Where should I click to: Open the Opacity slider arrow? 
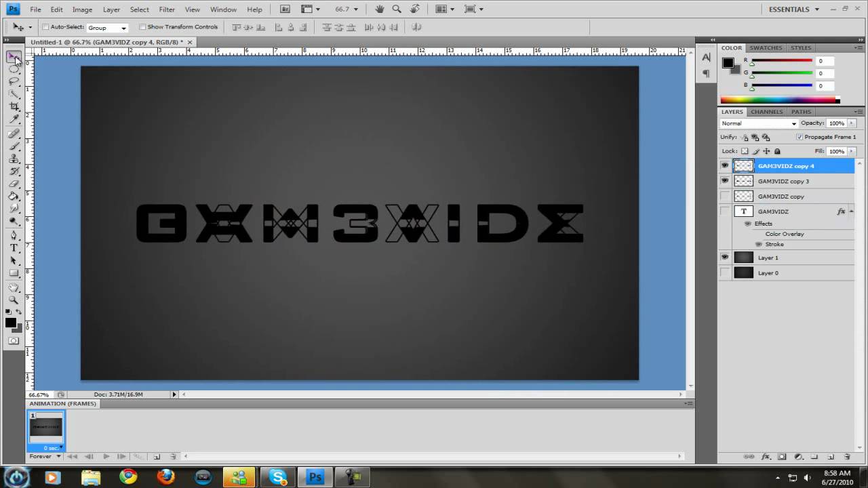(x=850, y=123)
